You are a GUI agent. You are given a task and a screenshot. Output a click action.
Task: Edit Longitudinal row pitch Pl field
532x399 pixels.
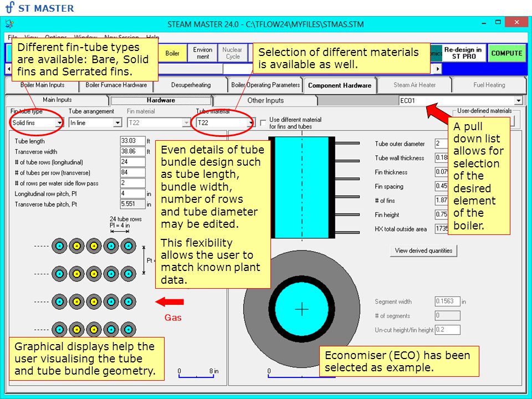[x=132, y=193]
